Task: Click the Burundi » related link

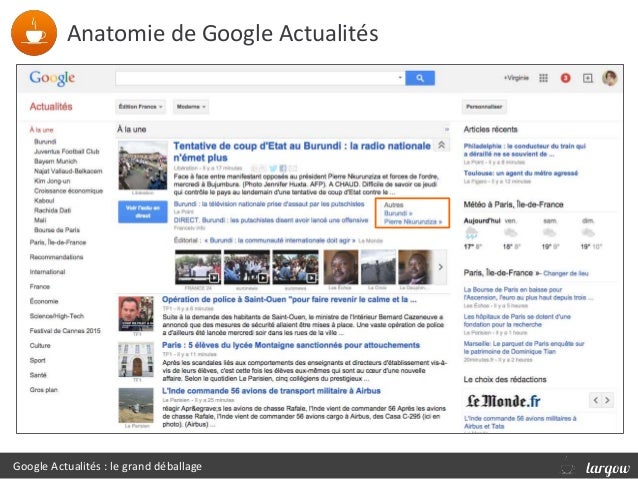Action: click(398, 213)
